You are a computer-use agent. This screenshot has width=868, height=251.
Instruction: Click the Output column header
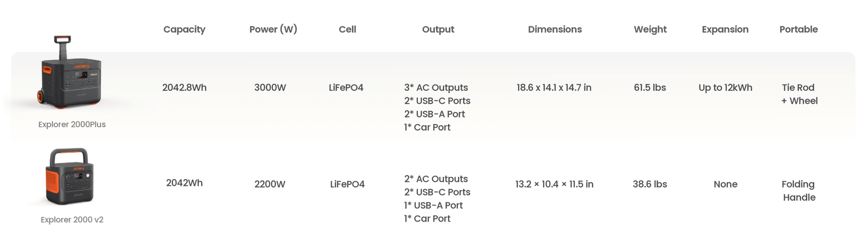(438, 29)
